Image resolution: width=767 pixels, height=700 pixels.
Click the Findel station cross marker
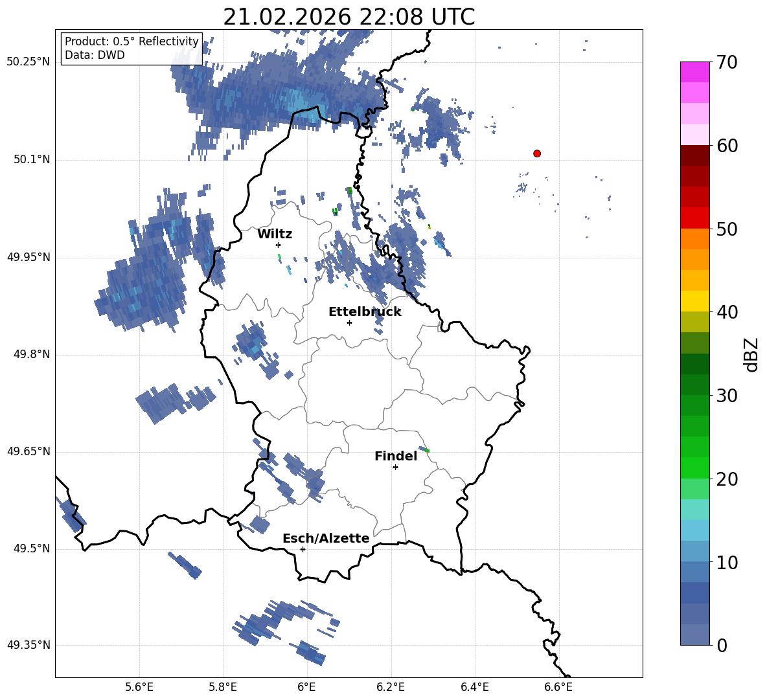coord(395,468)
